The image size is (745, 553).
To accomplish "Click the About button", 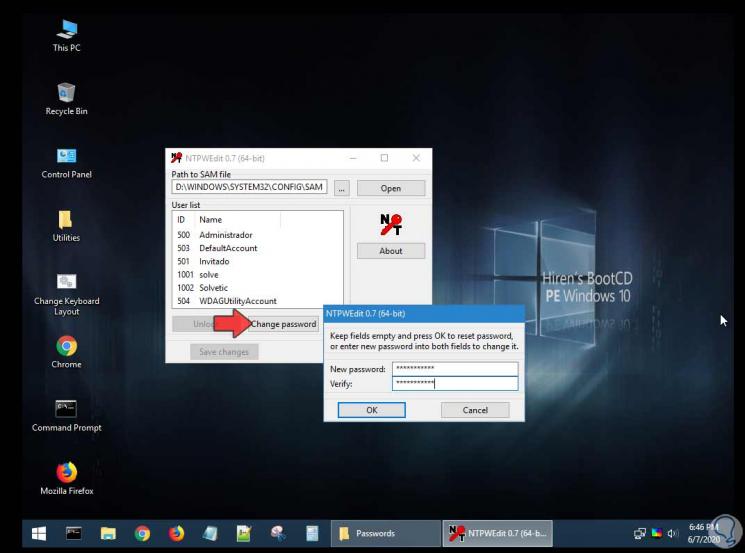I will tap(391, 251).
